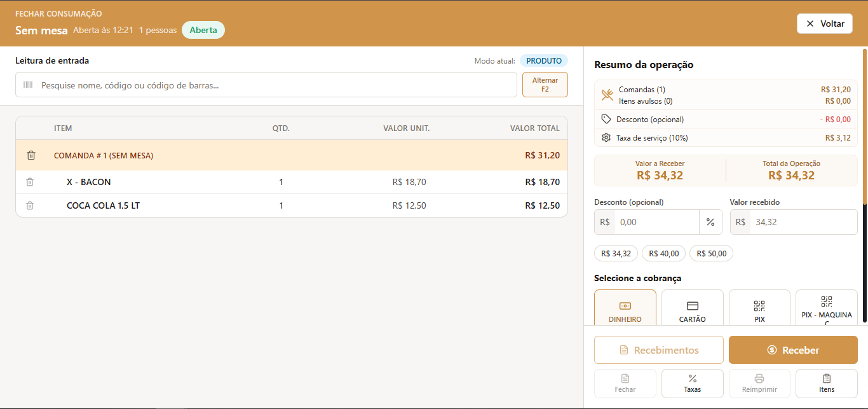Click the Taxa de serviço (10%) line

(726, 137)
